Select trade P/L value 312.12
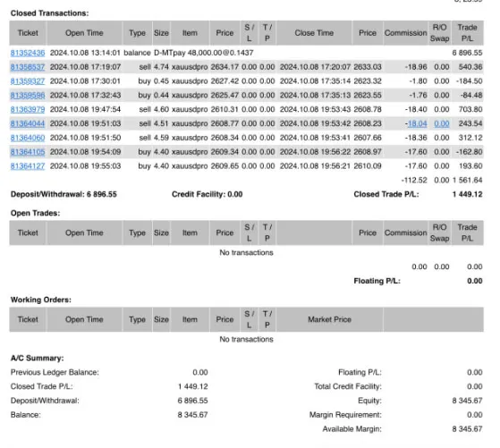500x448 pixels. pos(470,138)
